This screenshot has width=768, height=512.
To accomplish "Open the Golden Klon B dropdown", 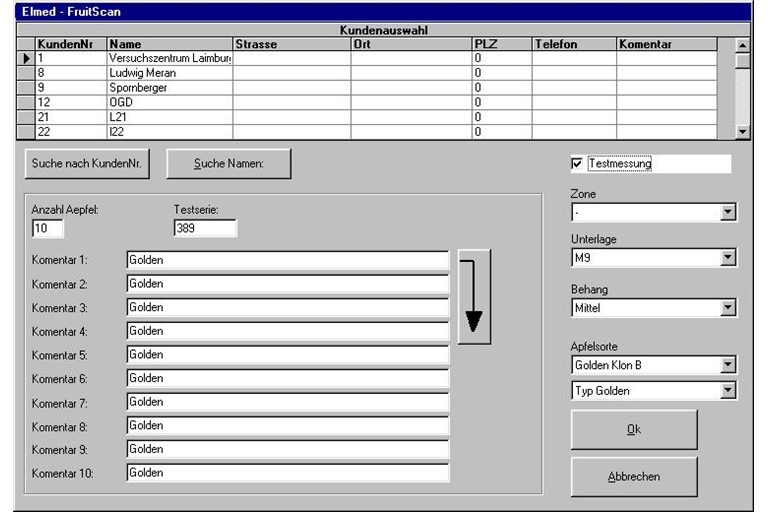I will 728,366.
